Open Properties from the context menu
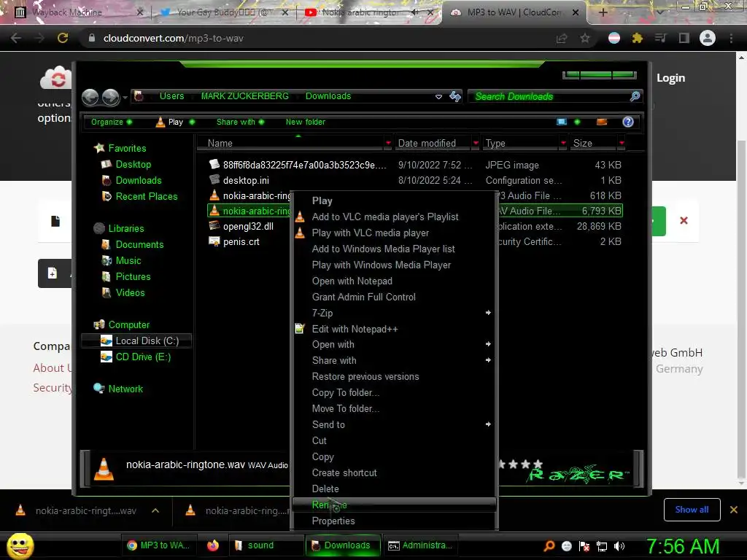Viewport: 747px width, 560px height. click(x=395, y=521)
